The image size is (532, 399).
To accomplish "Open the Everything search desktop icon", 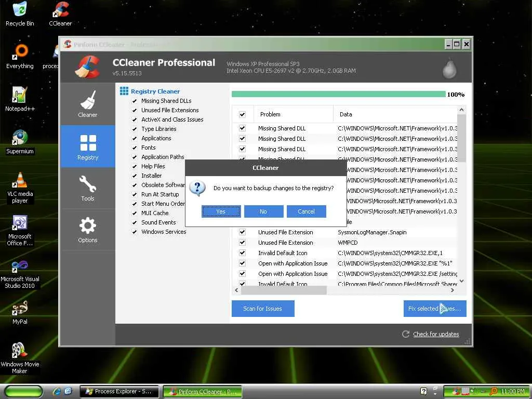I will 20,57.
